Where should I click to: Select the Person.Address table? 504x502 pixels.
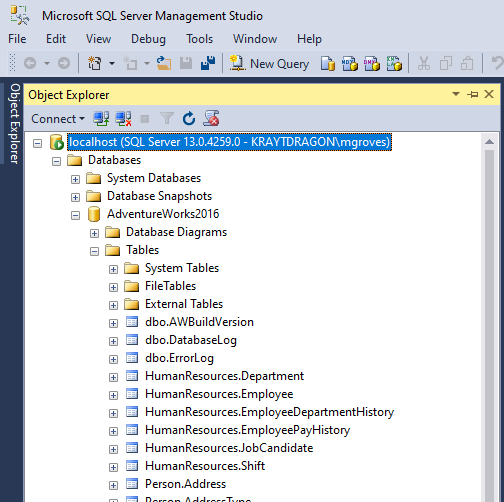185,484
